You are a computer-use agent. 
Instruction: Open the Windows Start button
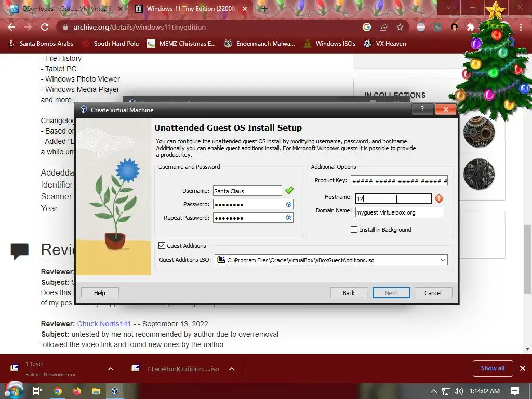click(x=13, y=391)
